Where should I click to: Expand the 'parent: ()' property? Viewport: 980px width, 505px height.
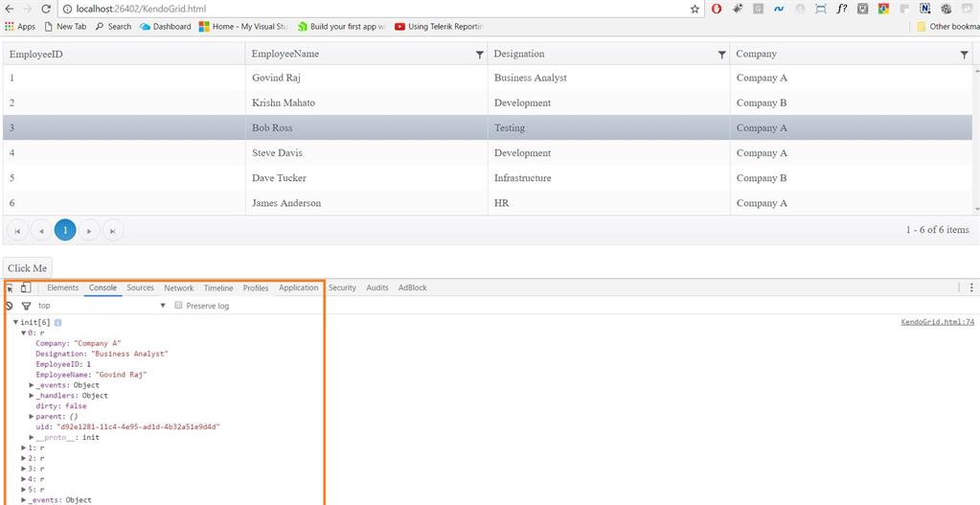pyautogui.click(x=32, y=416)
